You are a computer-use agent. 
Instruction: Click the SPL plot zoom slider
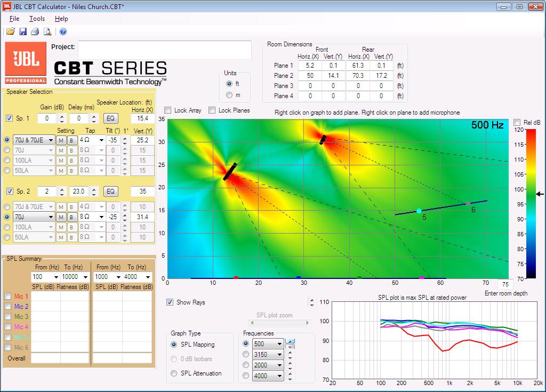pos(279,323)
